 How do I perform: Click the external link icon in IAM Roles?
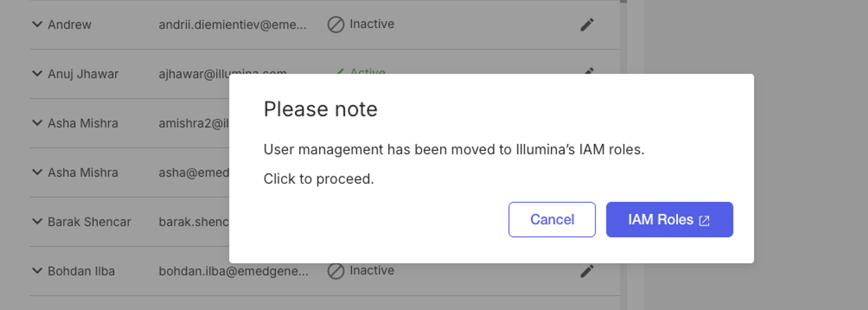[705, 221]
